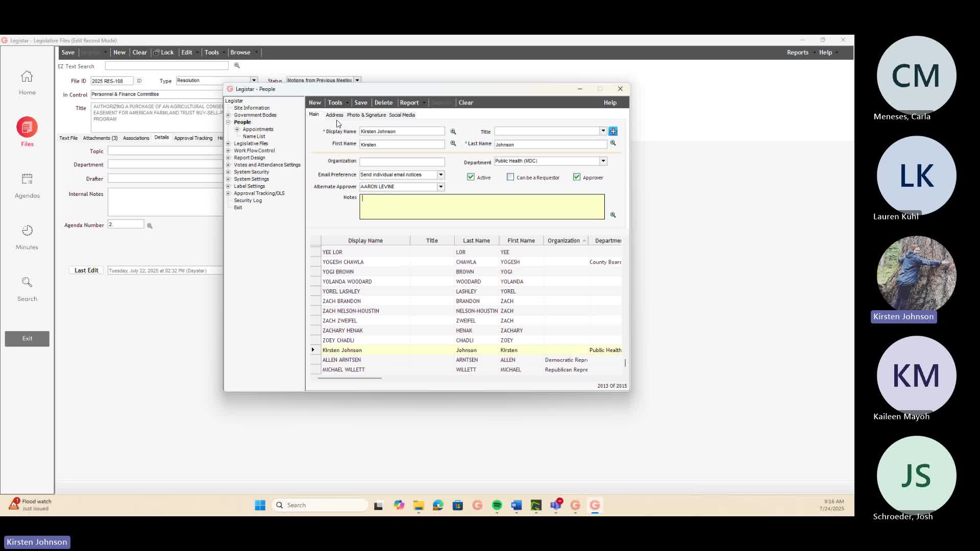Toggle the Active checkbox
980x551 pixels.
pos(471,177)
